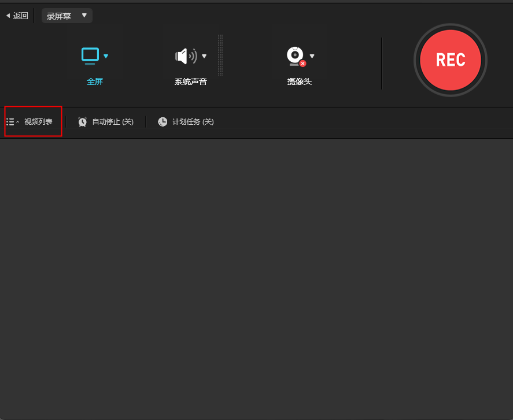Expand the arrow beside the webcam icon

point(312,56)
